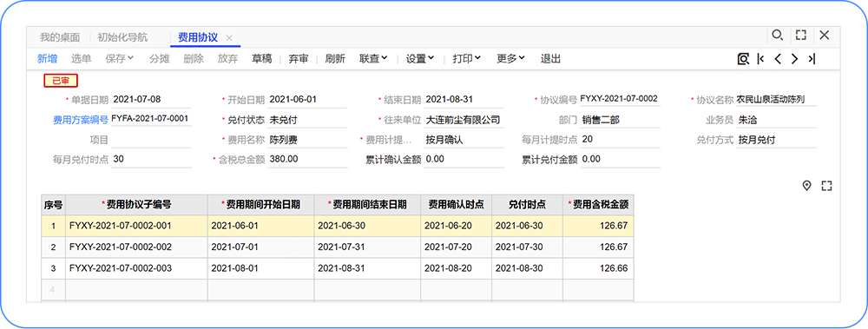Click the location pin icon above table
This screenshot has height=329, width=868.
click(806, 186)
